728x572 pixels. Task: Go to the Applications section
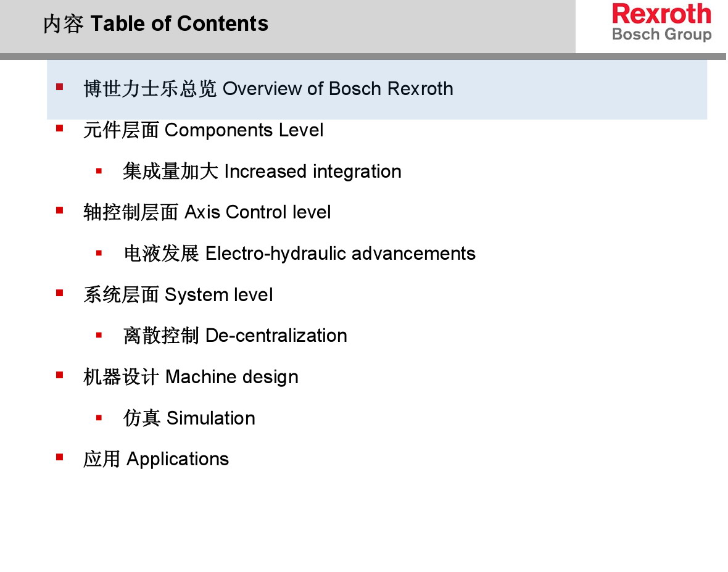(156, 459)
